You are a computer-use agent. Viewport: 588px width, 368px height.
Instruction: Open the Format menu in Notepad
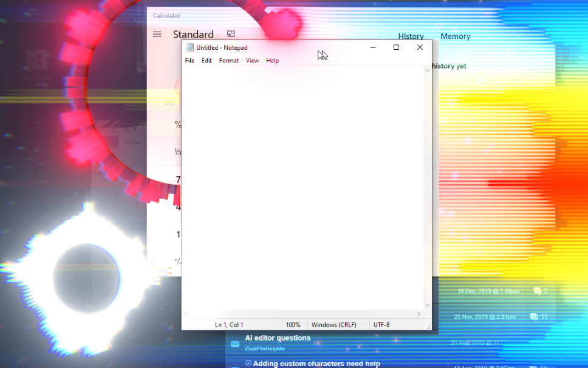coord(229,60)
